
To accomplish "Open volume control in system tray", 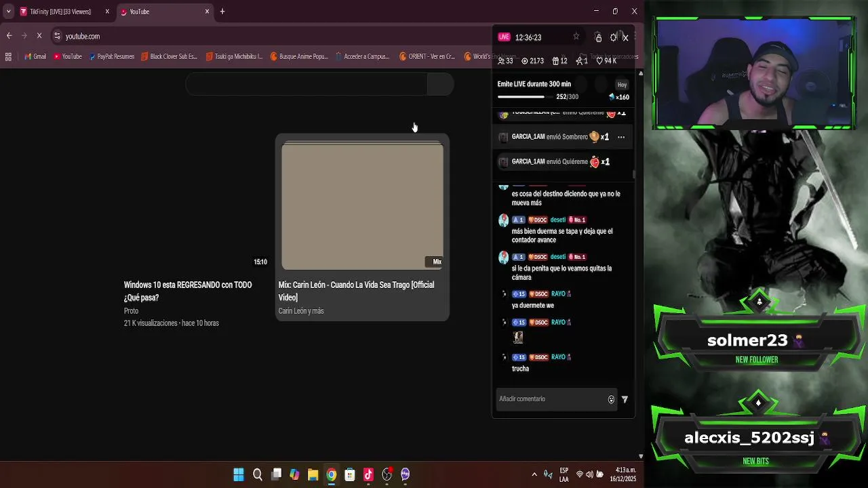I will click(589, 474).
